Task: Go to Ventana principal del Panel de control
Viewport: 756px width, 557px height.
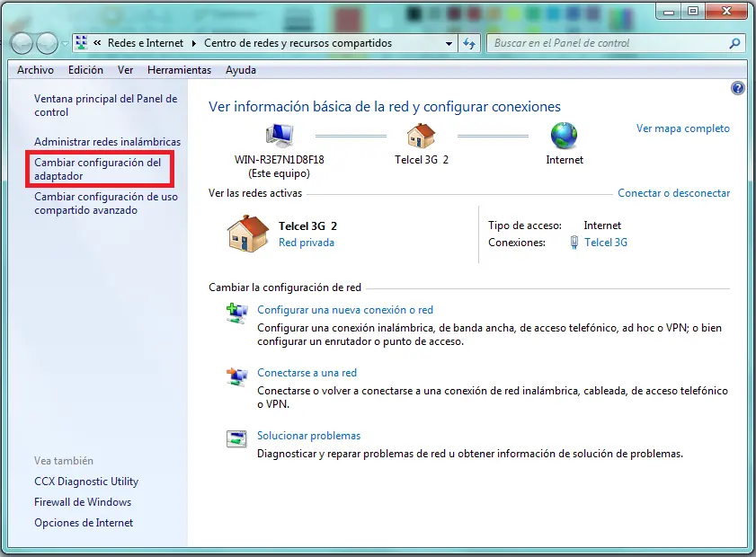Action: coord(105,105)
